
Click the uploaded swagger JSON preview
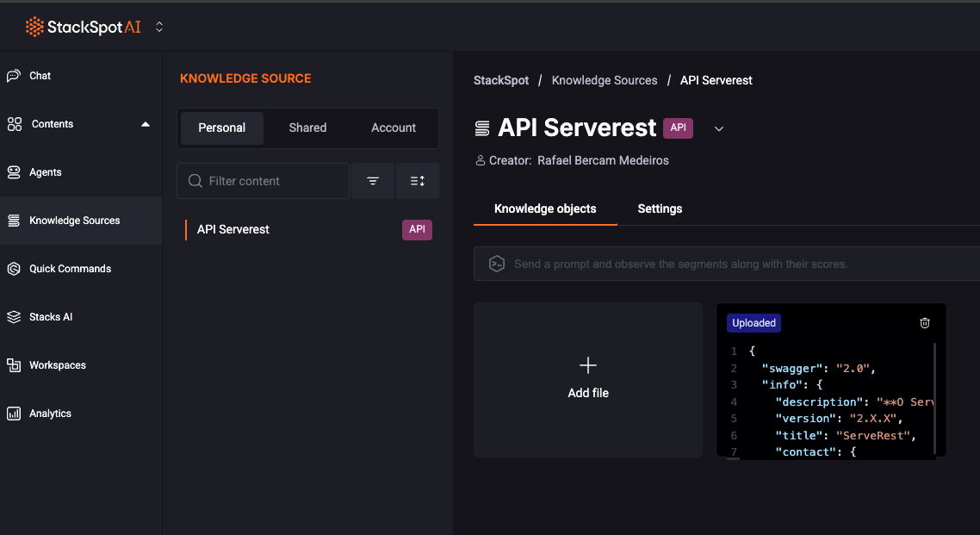click(x=831, y=401)
